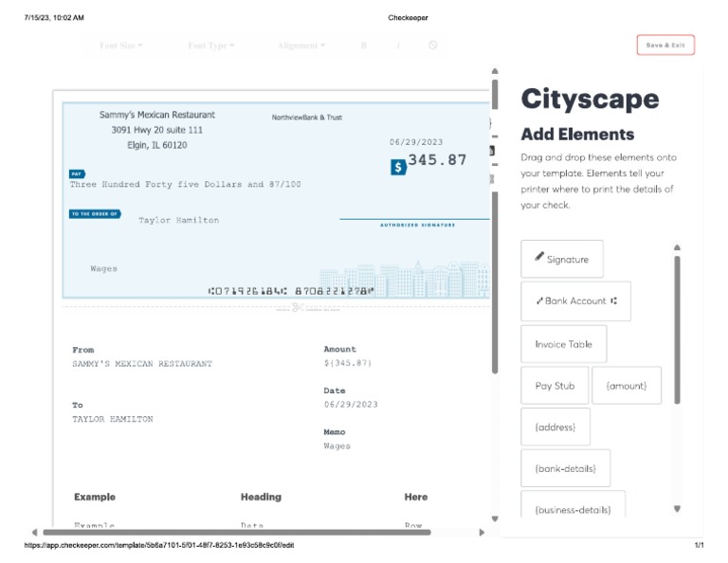Click the TO THE ORDER OF tag
728x563 pixels.
click(95, 214)
